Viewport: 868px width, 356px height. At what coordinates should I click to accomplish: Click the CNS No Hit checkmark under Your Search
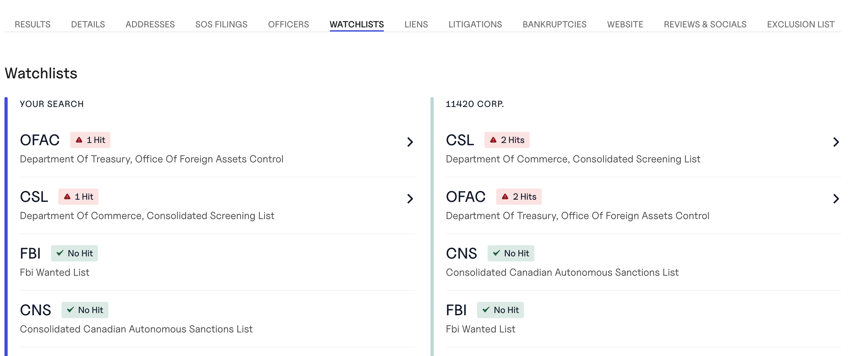point(70,310)
